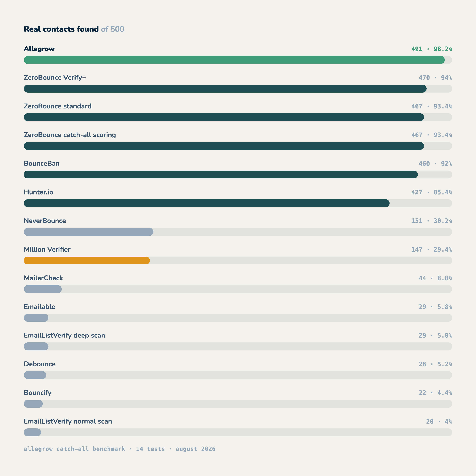Viewport: 476px width, 476px height.
Task: Click the orange Million Verifier bar
Action: 87,260
